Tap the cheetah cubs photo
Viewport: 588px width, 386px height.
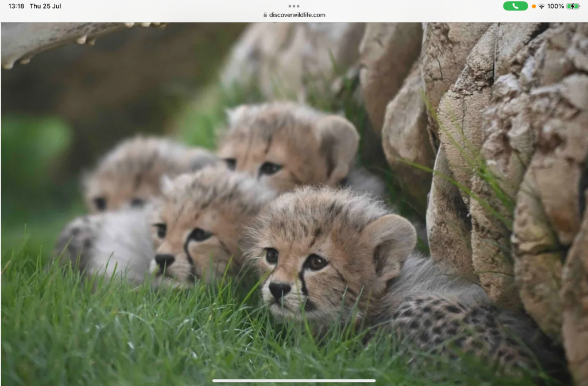pos(294,204)
